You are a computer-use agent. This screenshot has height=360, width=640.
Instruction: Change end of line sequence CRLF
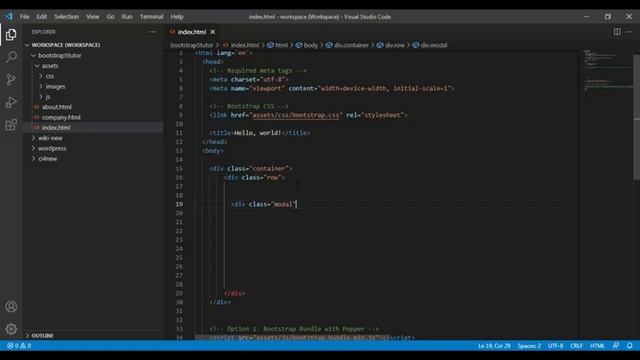(x=576, y=346)
